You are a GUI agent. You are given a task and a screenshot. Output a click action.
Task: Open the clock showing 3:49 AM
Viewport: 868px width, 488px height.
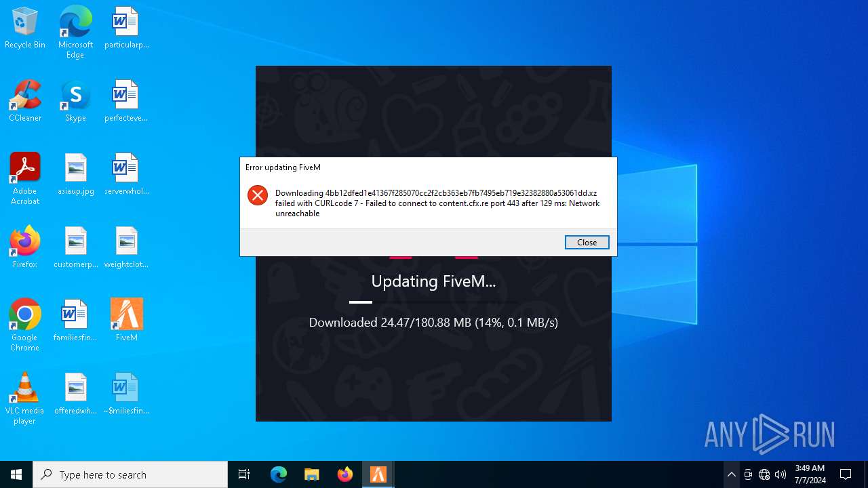click(810, 474)
